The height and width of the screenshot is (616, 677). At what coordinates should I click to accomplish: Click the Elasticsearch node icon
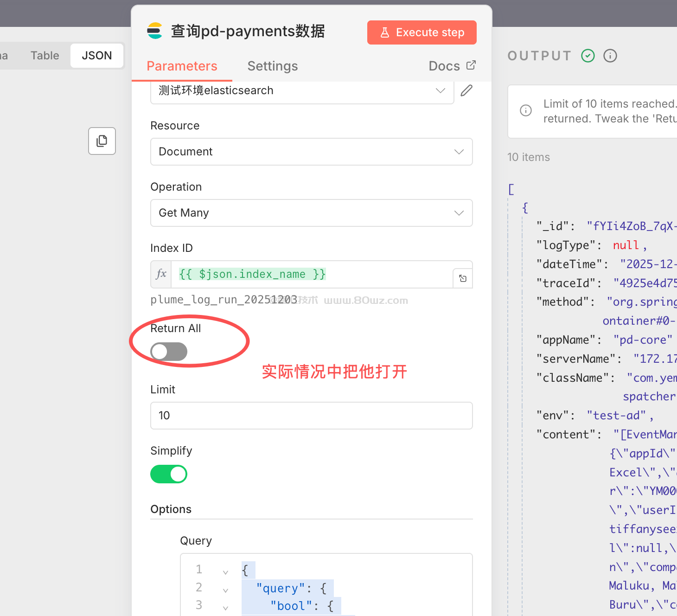pyautogui.click(x=154, y=31)
